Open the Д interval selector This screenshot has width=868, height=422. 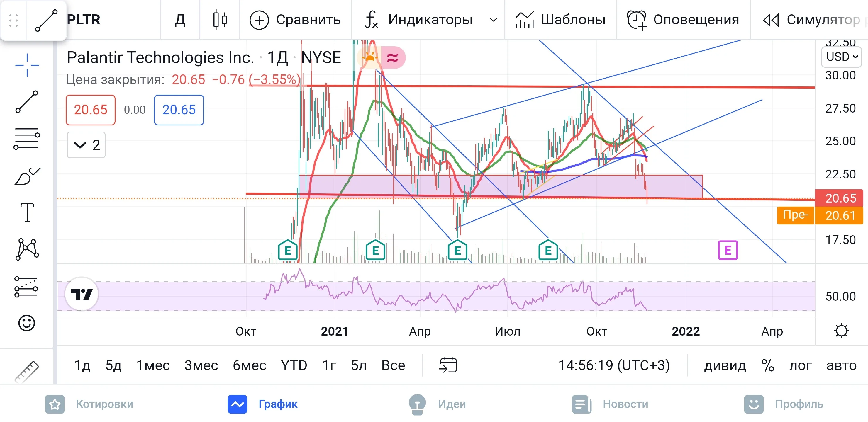(x=180, y=20)
